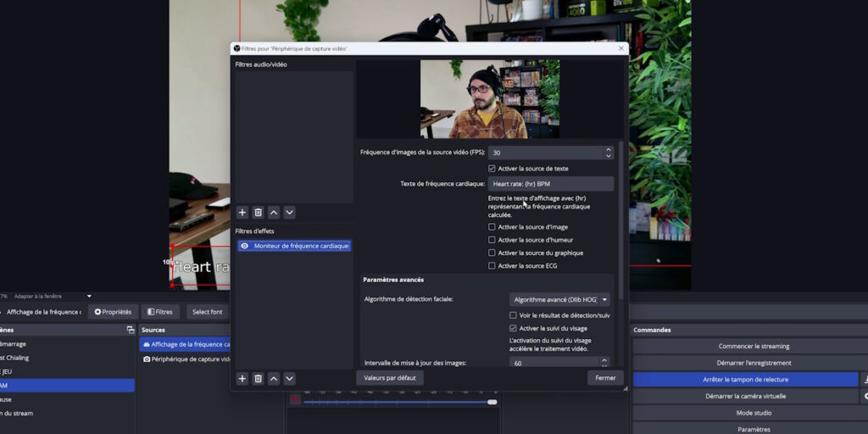This screenshot has width=868, height=434.
Task: Increase image update interval with up arrow
Action: (x=604, y=360)
